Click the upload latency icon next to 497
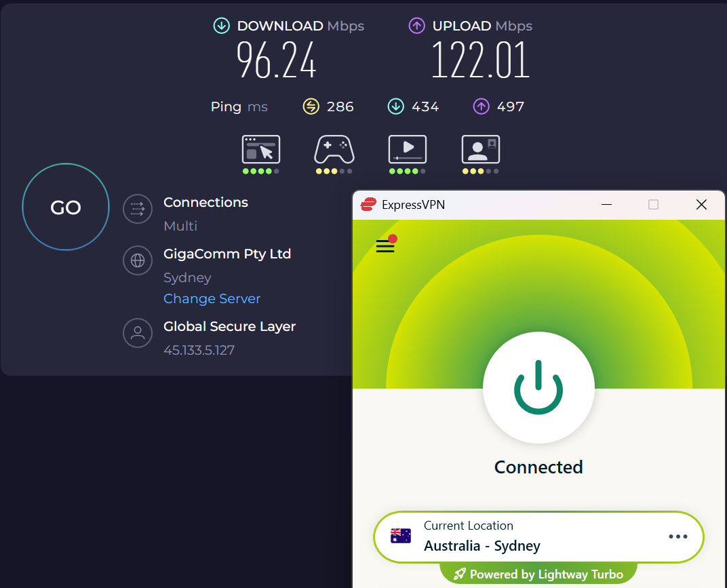Image resolution: width=727 pixels, height=588 pixels. point(482,106)
